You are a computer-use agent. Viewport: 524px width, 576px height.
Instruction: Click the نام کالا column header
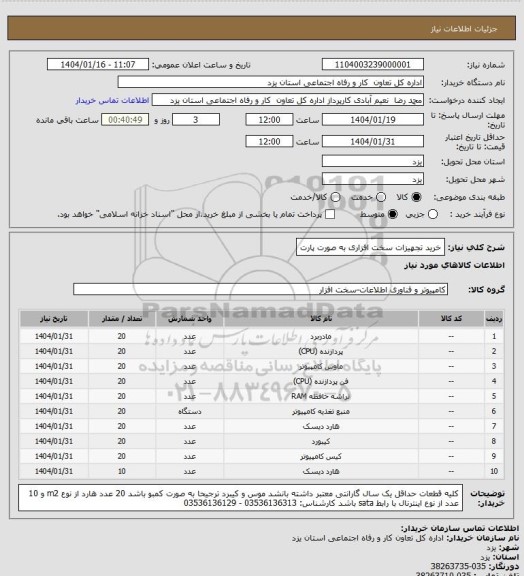click(x=321, y=319)
